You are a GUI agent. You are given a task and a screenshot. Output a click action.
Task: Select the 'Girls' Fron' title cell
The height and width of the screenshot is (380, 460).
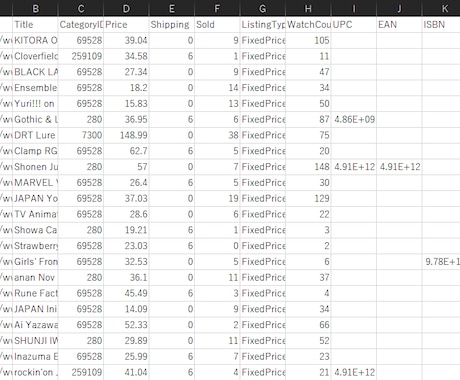coord(35,262)
